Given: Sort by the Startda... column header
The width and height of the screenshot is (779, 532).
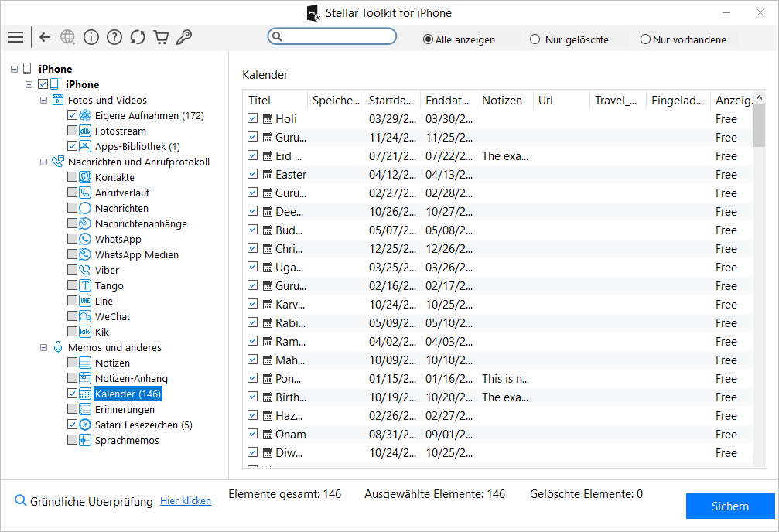Looking at the screenshot, I should point(392,101).
